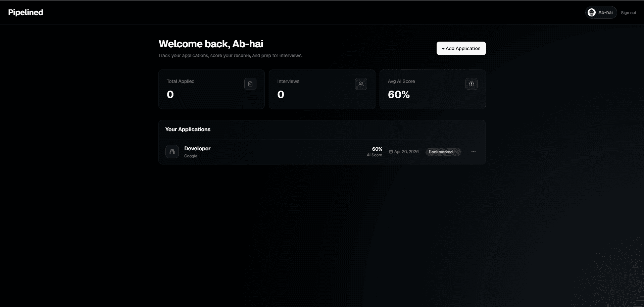644x307 pixels.
Task: Select the Total Applied count 0
Action: [170, 95]
